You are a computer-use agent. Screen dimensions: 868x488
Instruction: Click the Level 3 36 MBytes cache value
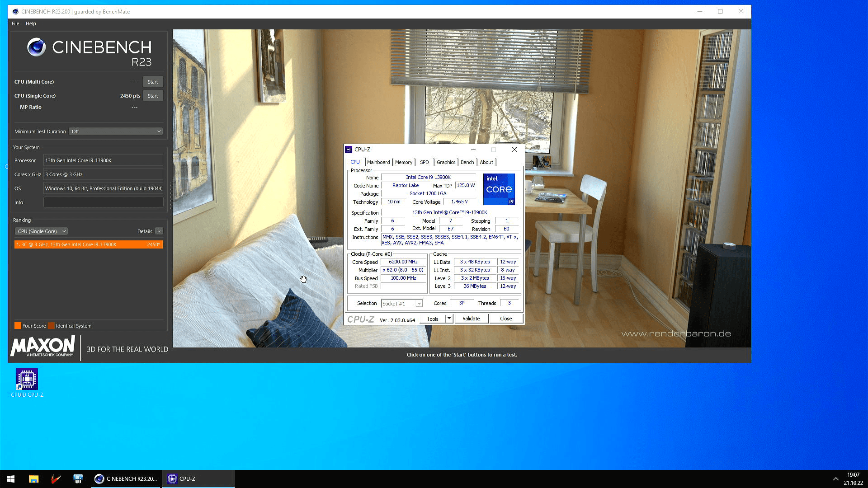tap(475, 286)
